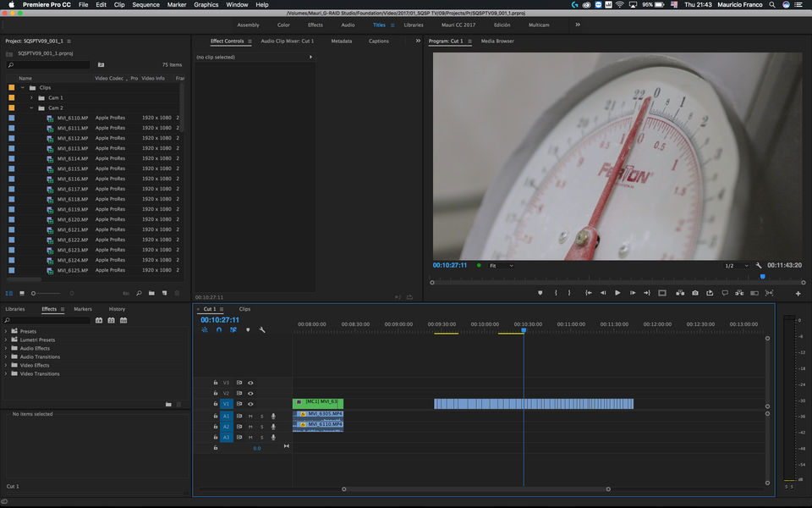
Task: Open the Fit zoom level dropdown
Action: click(501, 265)
